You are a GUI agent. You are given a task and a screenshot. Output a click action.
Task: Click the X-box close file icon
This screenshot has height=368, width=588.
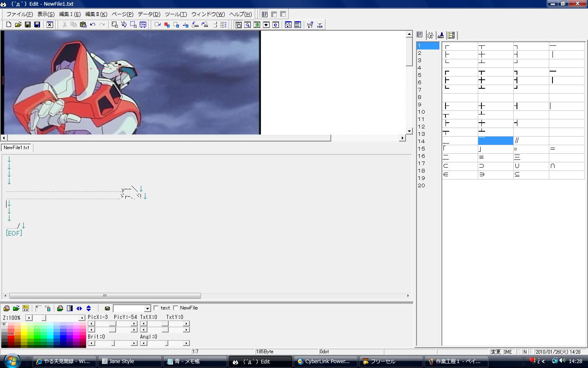[49, 25]
